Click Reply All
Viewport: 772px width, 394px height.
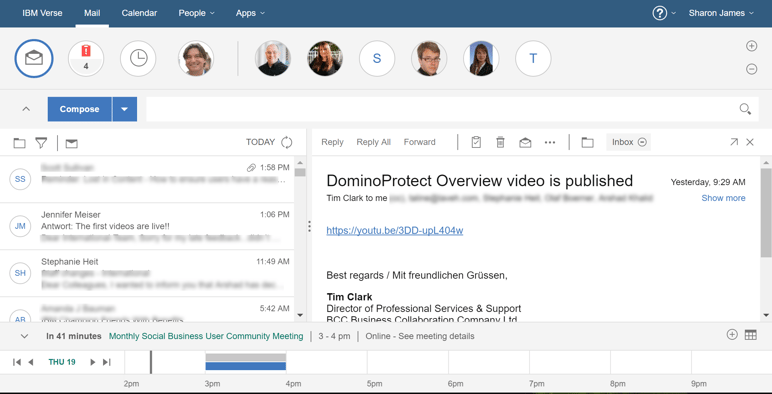373,142
